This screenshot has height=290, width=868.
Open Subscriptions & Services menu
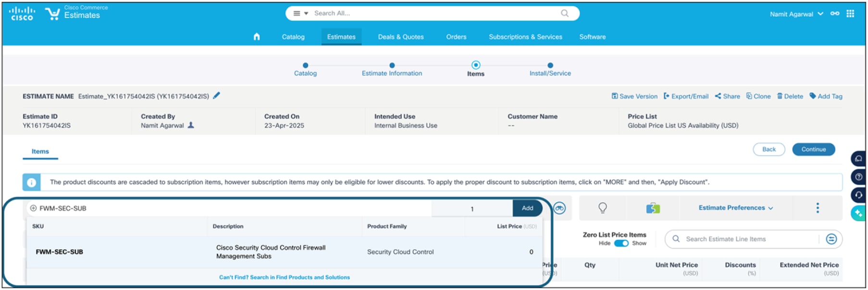click(525, 37)
